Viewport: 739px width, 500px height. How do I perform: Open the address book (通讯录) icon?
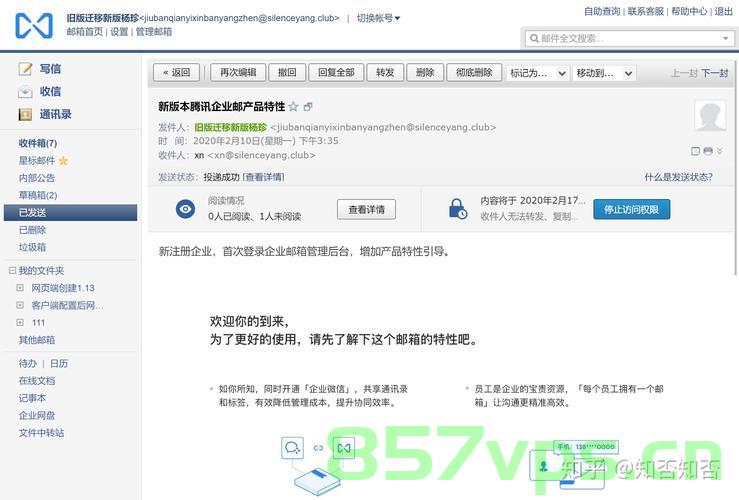click(x=25, y=114)
